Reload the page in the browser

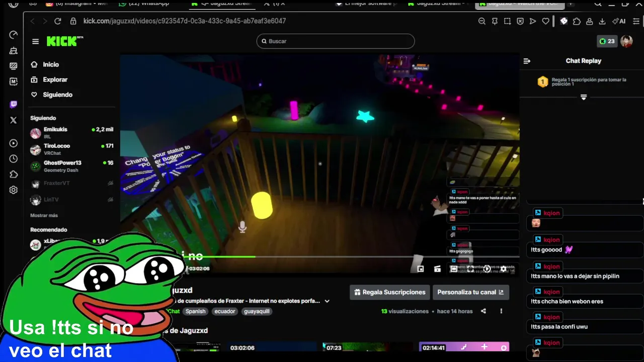(58, 21)
